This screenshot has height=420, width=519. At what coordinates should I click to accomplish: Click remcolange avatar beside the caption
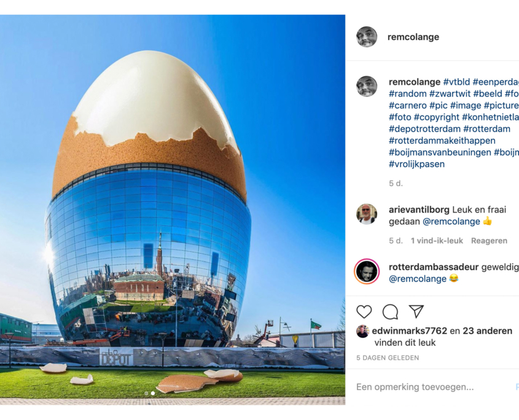(367, 87)
